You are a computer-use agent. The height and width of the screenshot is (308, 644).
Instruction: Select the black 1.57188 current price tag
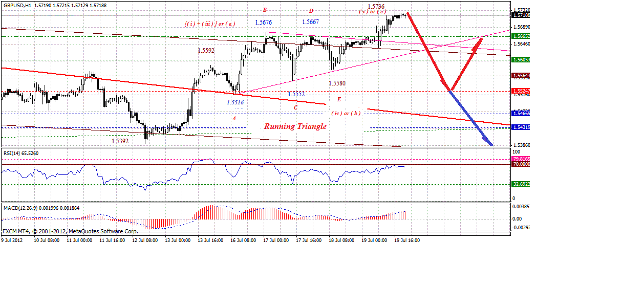click(x=521, y=15)
